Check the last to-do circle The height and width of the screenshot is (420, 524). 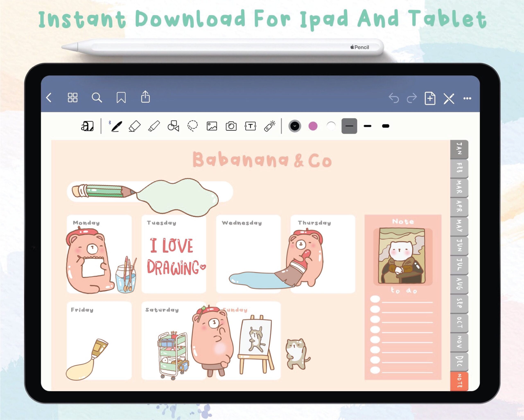(375, 370)
